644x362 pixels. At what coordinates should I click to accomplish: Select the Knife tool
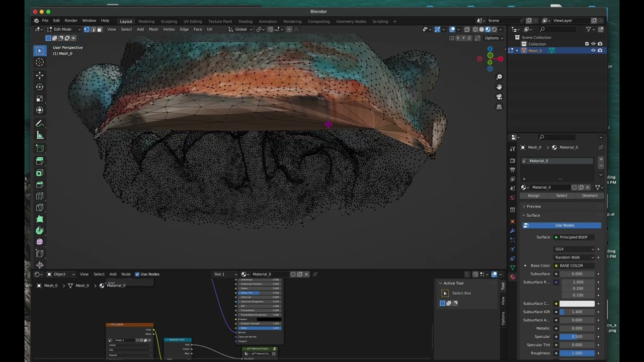point(40,208)
